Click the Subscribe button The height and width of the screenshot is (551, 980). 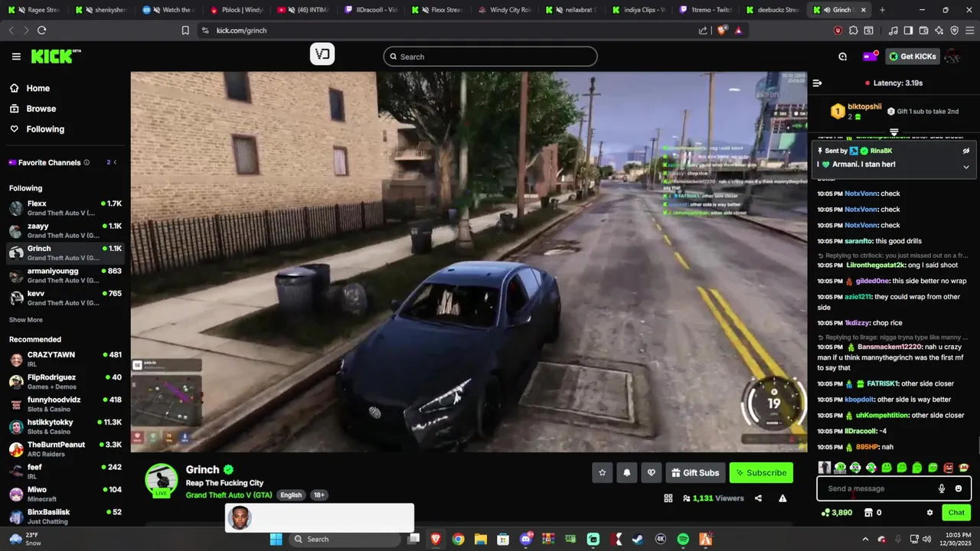761,473
